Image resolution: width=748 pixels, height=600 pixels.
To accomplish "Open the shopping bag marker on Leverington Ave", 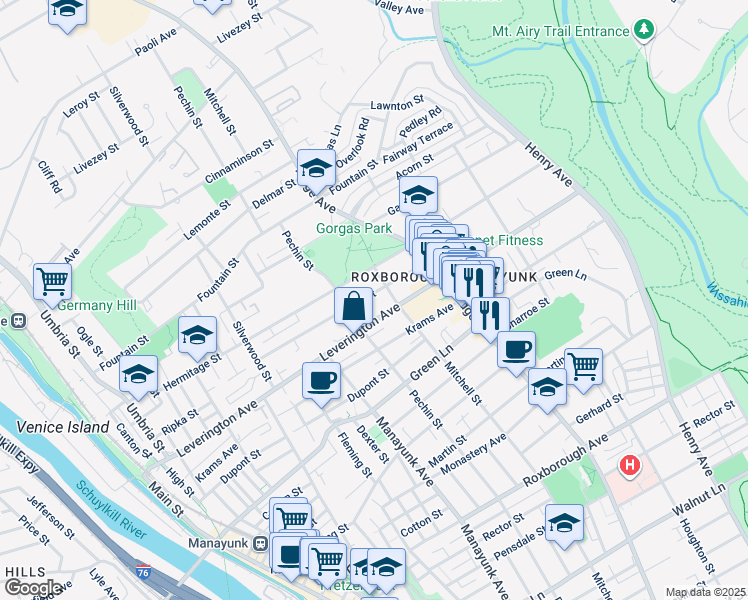I will pyautogui.click(x=353, y=307).
